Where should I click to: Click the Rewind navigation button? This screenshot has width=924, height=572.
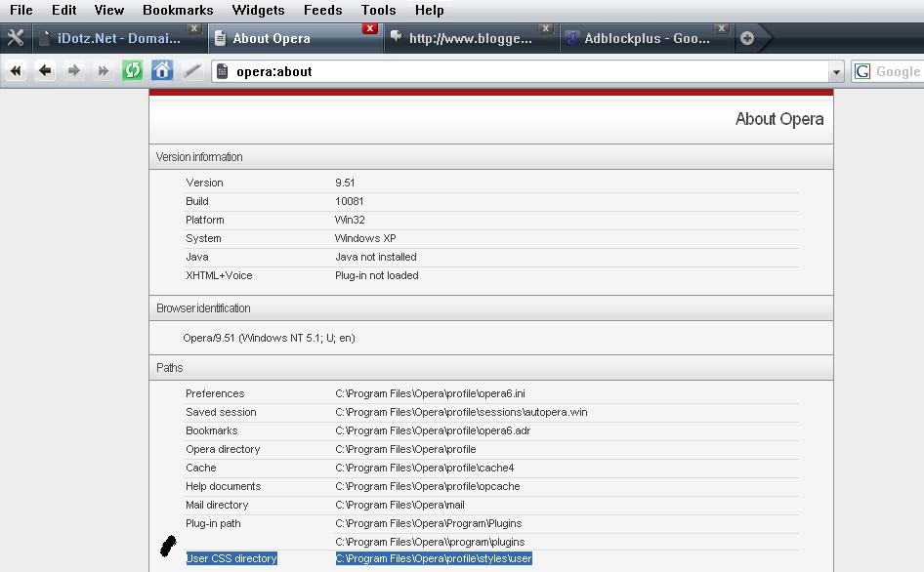16,71
